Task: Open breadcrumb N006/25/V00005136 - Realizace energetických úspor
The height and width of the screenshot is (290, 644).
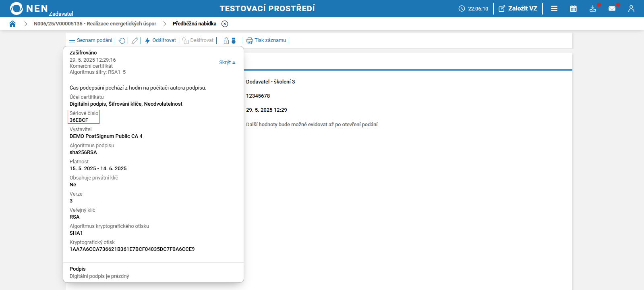Action: pos(95,24)
